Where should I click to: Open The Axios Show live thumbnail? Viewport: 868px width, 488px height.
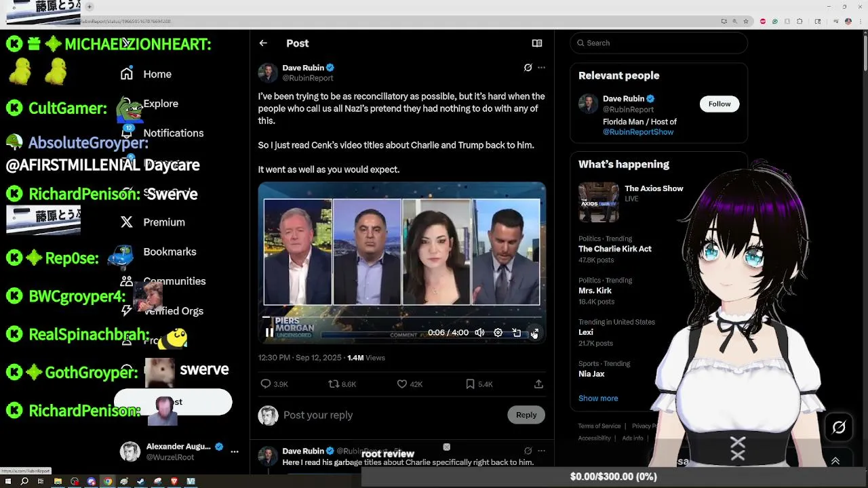[x=598, y=202]
